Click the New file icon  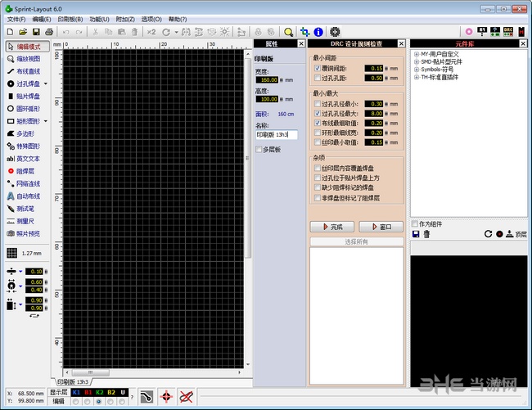click(10, 32)
